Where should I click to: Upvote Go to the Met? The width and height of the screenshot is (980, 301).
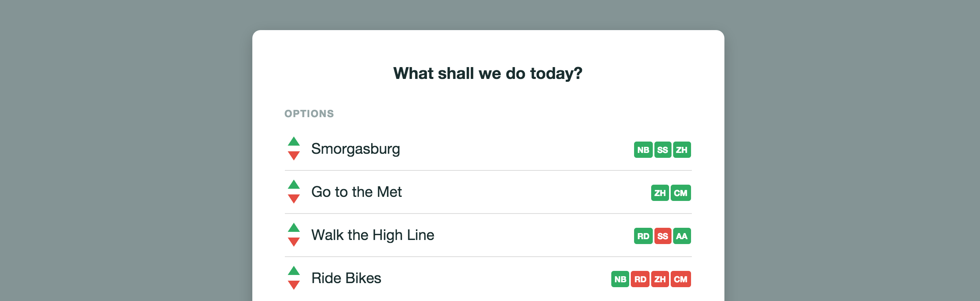pos(294,185)
